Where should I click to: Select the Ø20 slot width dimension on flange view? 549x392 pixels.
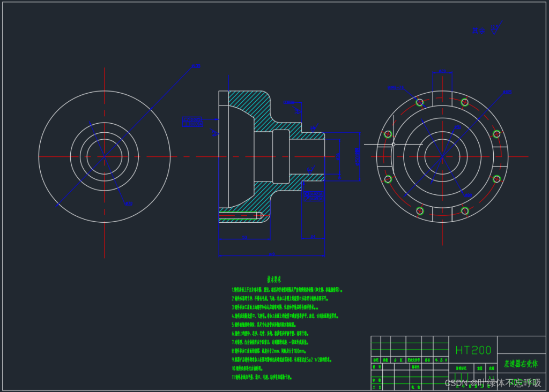pos(442,71)
